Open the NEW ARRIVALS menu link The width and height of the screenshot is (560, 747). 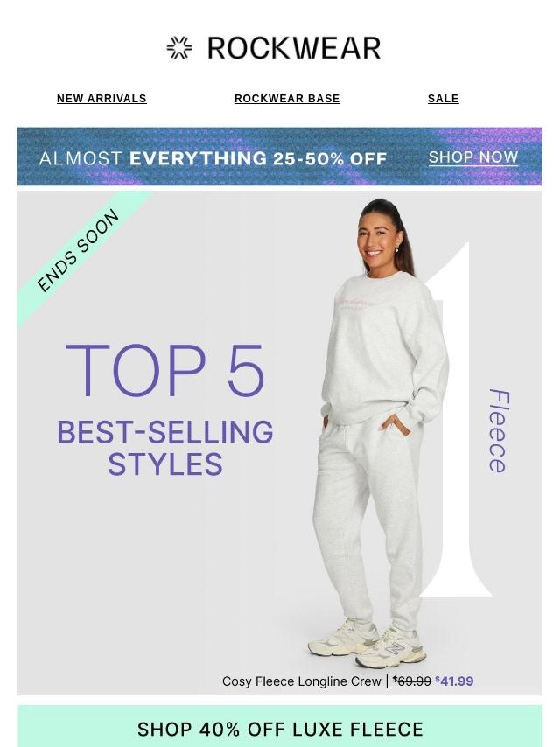pyautogui.click(x=101, y=99)
